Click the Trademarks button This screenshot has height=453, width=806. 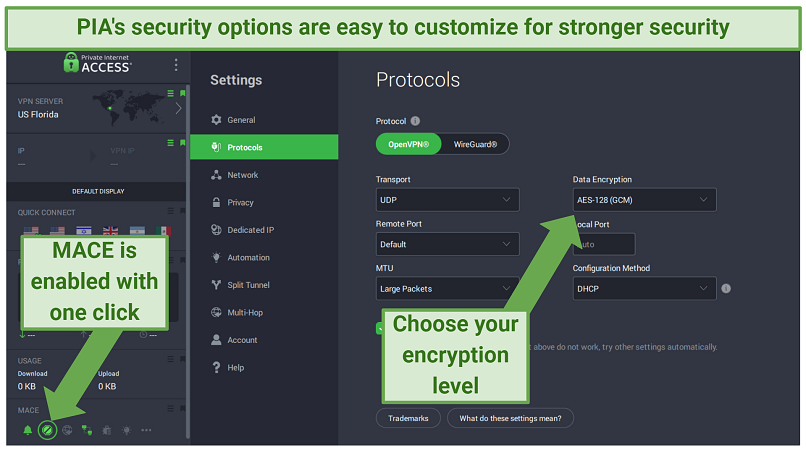(x=408, y=418)
